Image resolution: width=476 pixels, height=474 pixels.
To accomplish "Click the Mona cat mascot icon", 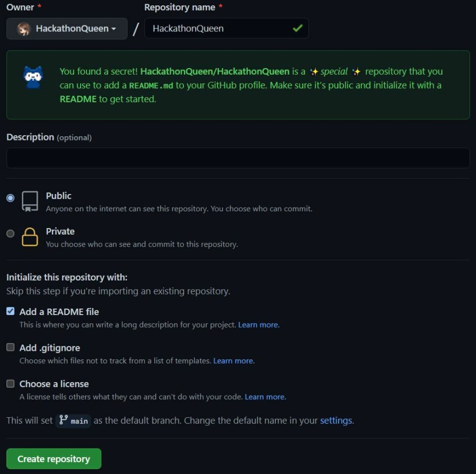I will point(33,78).
